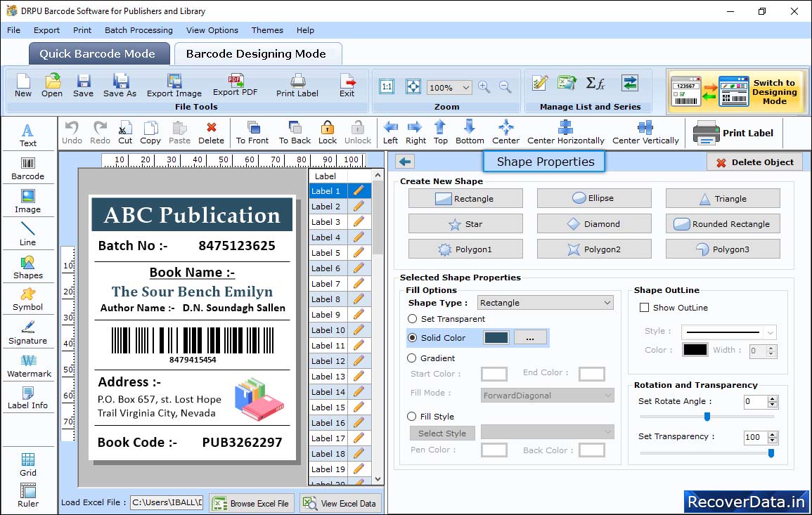This screenshot has height=515, width=812.
Task: Select the Watermark tool
Action: pos(29,366)
